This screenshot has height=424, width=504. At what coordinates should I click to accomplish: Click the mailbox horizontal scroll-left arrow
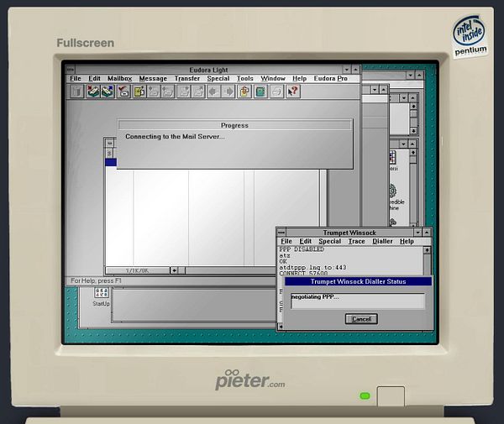(x=174, y=270)
